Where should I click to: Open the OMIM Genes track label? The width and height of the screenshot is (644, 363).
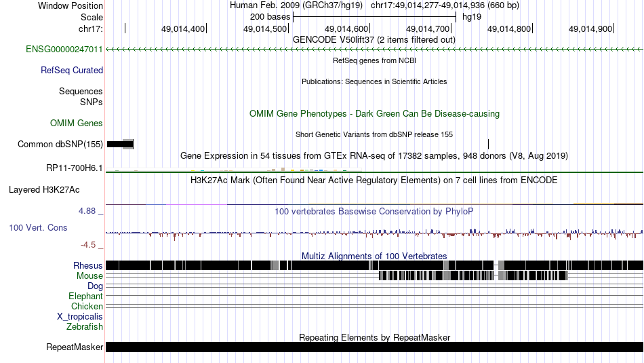point(77,123)
